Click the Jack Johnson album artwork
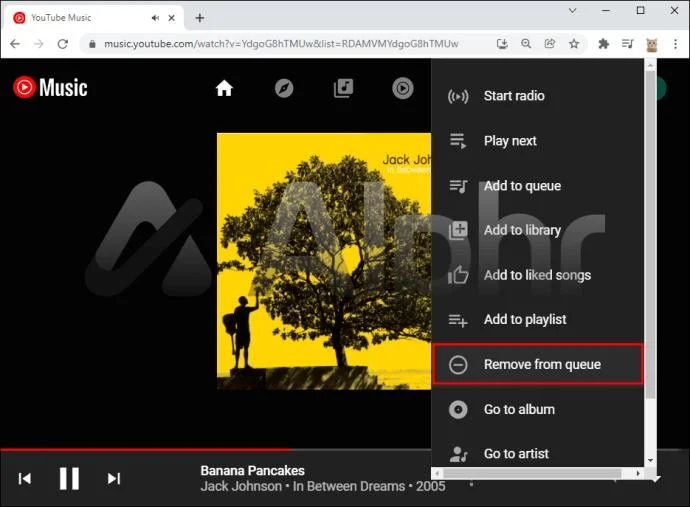Viewport: 690px width, 507px height. click(x=324, y=261)
